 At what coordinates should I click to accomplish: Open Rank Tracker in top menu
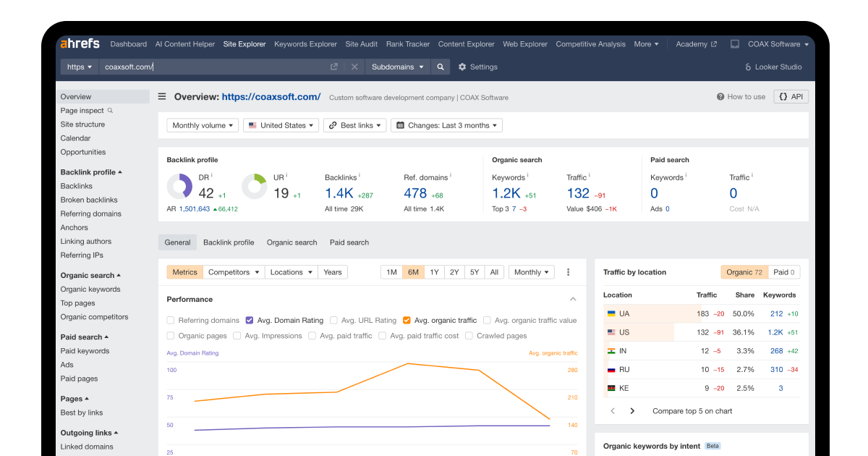point(408,44)
